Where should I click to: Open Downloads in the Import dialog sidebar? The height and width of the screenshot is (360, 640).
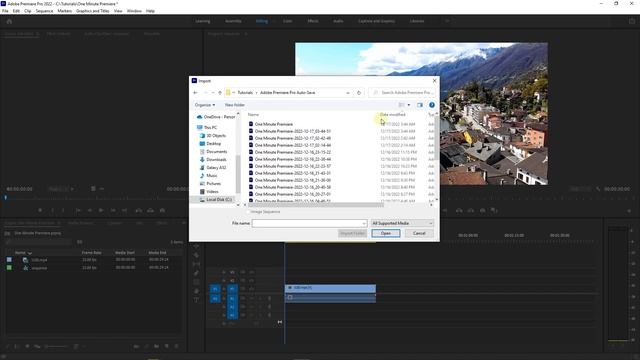(x=212, y=160)
